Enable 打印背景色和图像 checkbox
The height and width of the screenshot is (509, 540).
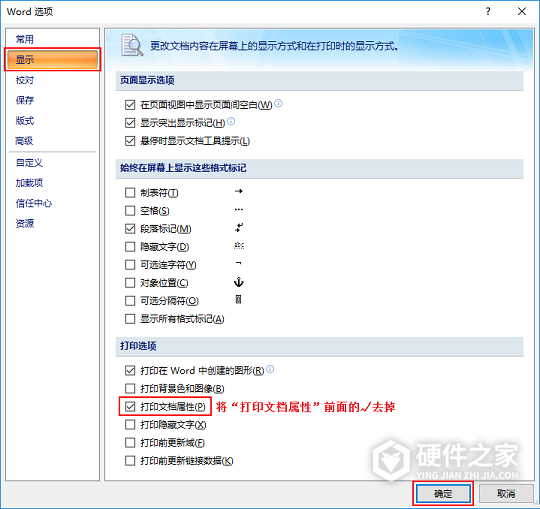tap(130, 388)
